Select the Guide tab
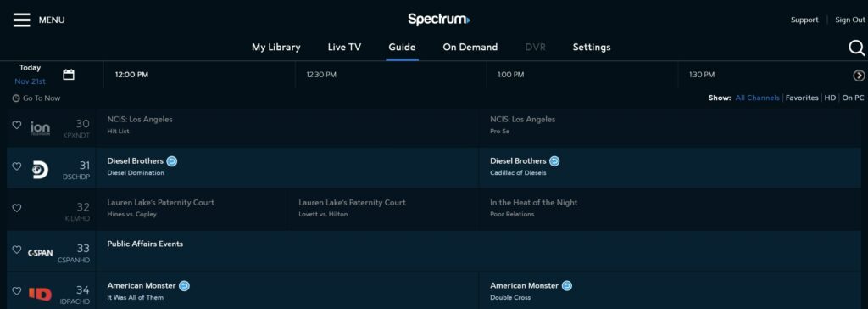Viewport: 868px width, 309px height. (402, 48)
